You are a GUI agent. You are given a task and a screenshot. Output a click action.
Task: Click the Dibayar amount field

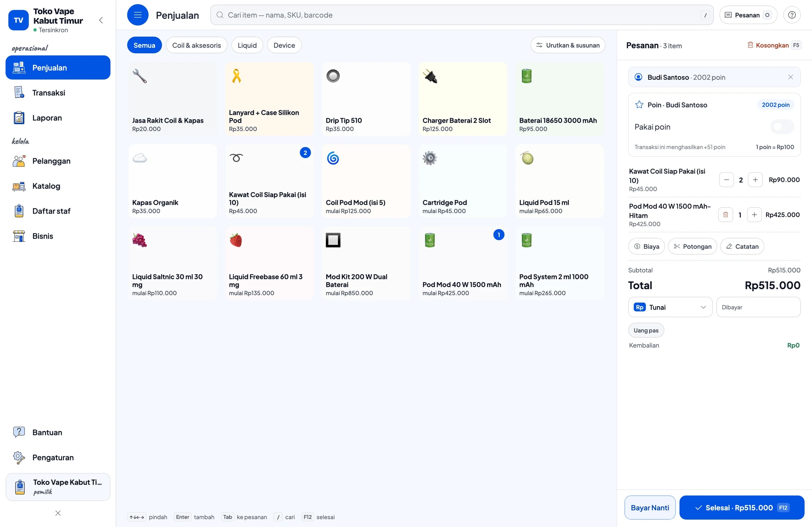point(759,307)
